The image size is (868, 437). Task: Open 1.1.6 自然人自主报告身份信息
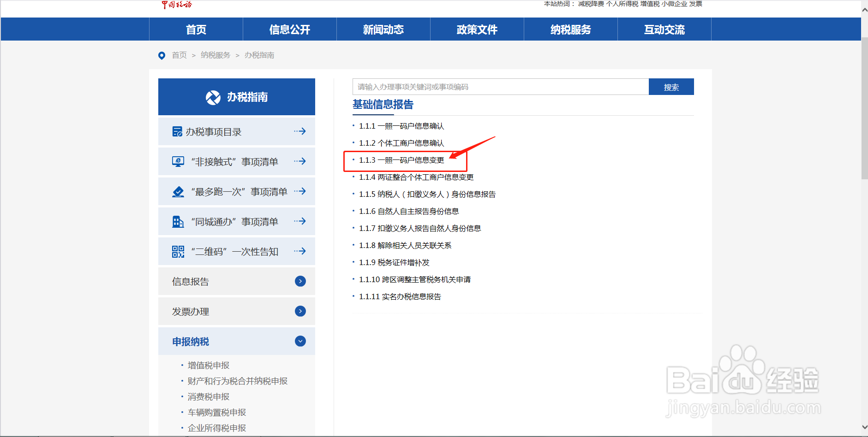click(409, 212)
